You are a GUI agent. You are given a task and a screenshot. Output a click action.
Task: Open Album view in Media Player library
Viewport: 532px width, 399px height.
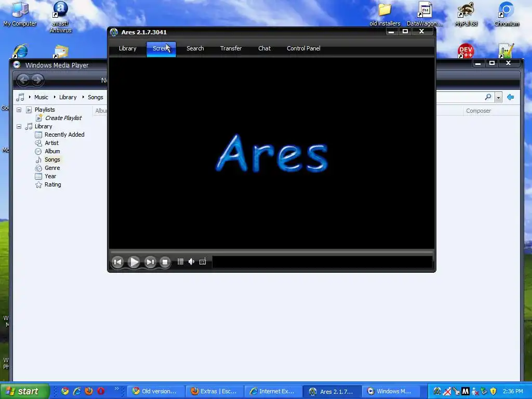coord(52,151)
